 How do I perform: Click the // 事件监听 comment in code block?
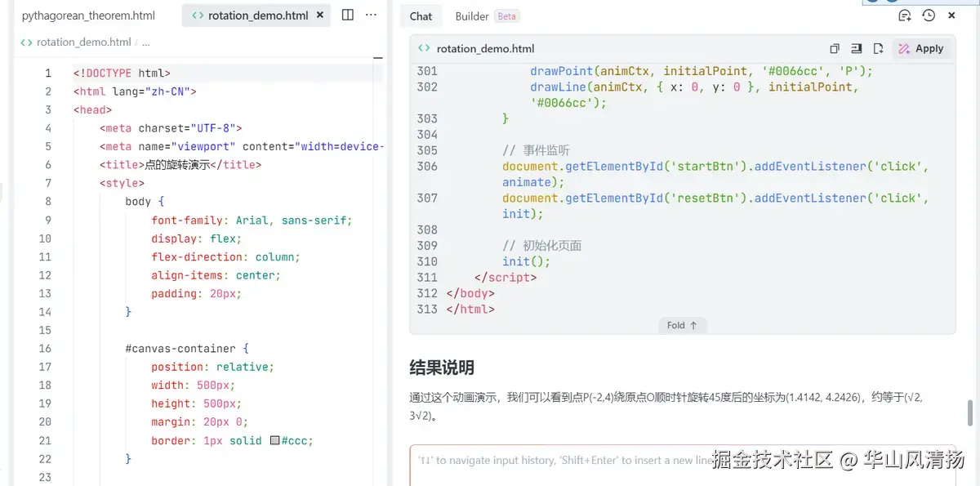click(536, 150)
